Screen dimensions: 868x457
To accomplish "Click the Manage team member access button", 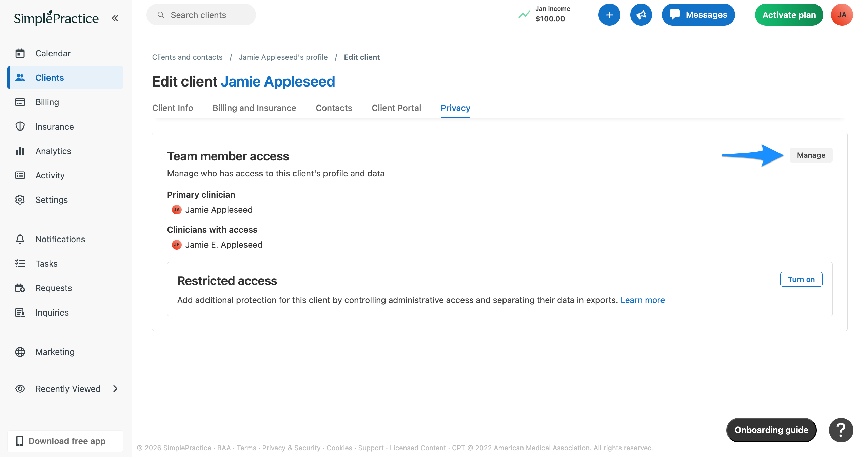I will (x=811, y=155).
